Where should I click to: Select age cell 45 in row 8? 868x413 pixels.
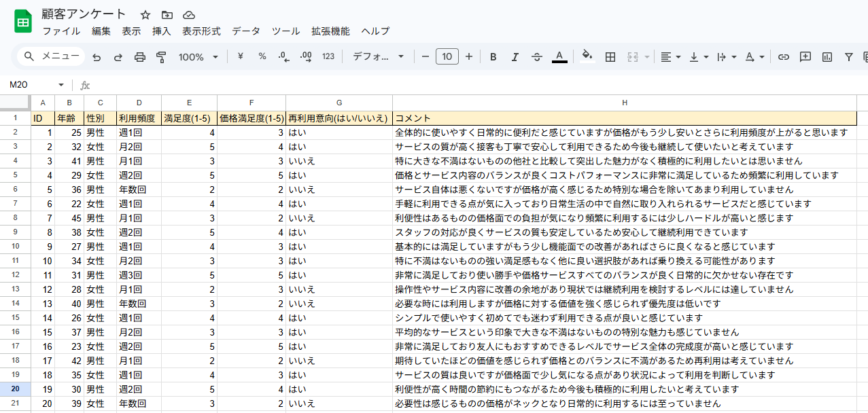pyautogui.click(x=69, y=218)
